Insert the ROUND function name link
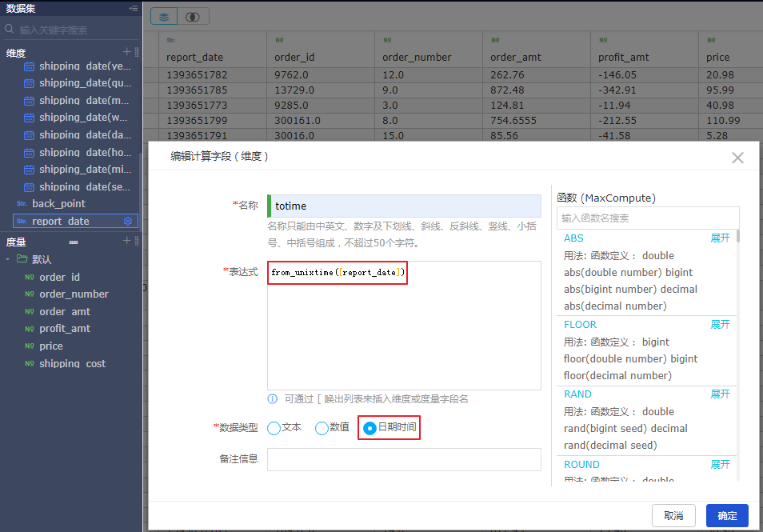 click(x=581, y=464)
